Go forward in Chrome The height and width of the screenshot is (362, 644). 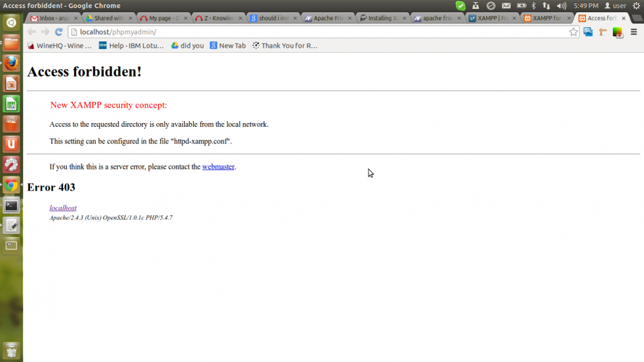(x=45, y=32)
